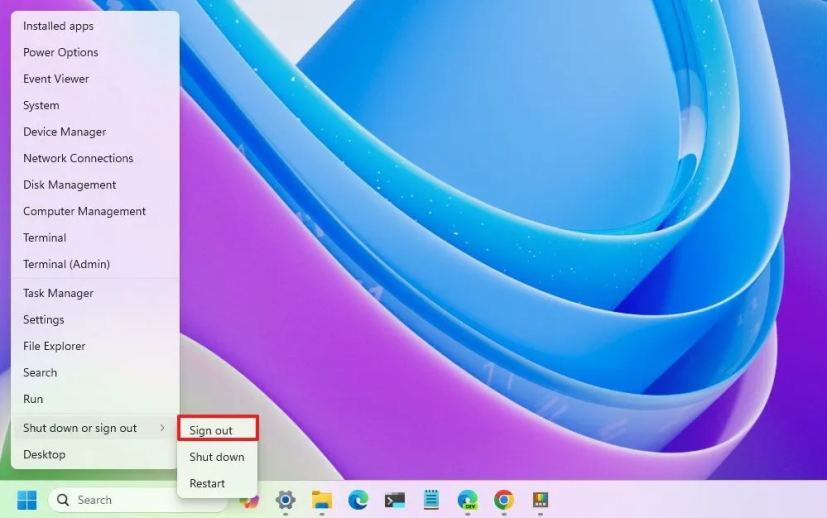
Task: Open the last colorful taskbar app icon
Action: click(x=540, y=500)
